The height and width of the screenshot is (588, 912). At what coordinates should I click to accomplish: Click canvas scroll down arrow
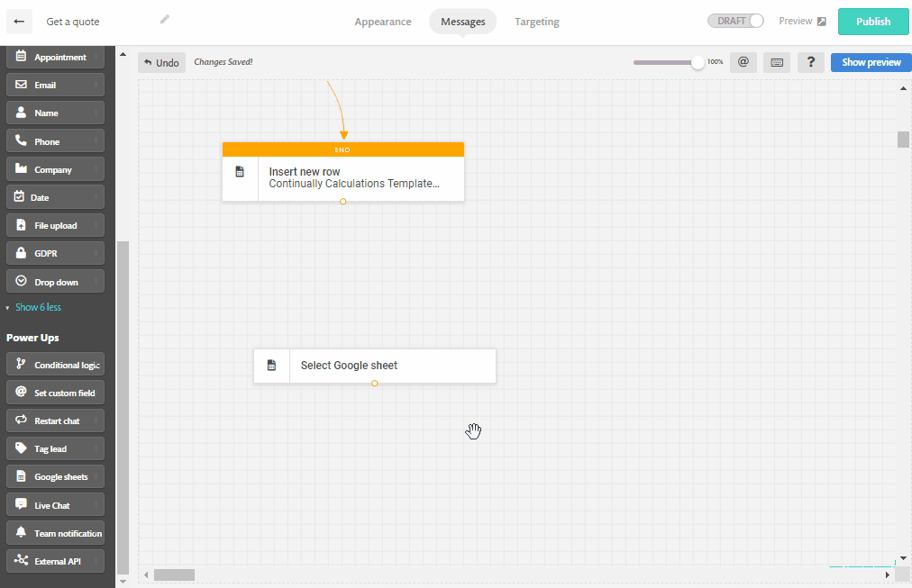[903, 557]
